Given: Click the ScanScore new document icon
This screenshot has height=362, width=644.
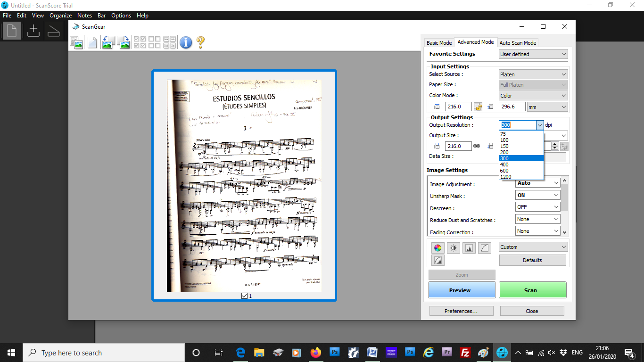Looking at the screenshot, I should point(11,31).
